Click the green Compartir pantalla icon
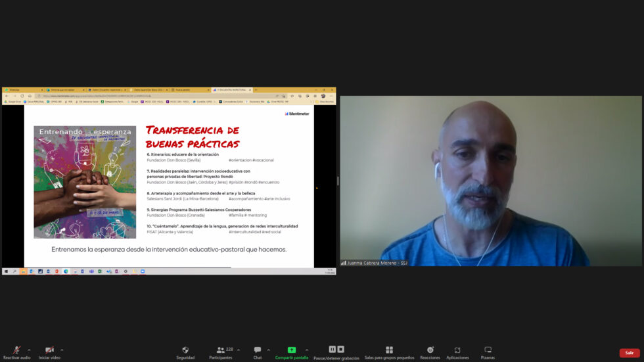The height and width of the screenshot is (362, 644). pyautogui.click(x=292, y=350)
